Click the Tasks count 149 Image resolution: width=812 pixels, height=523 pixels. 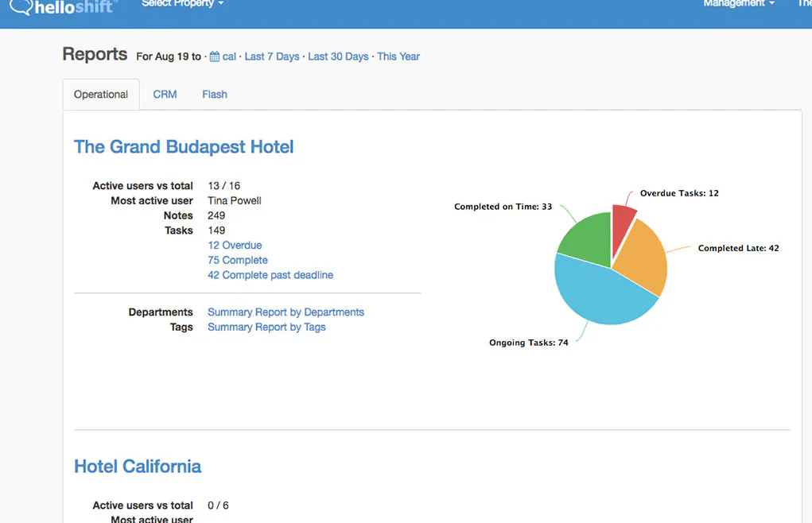pos(216,231)
